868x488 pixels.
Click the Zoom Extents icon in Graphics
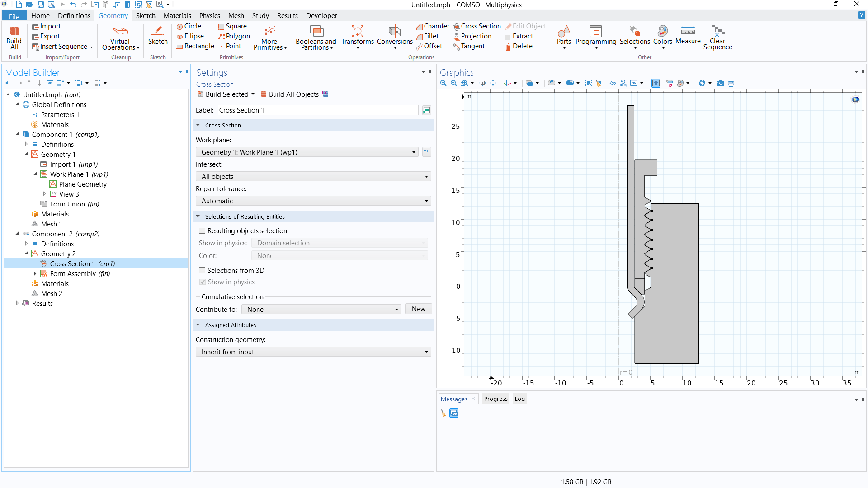coord(493,83)
